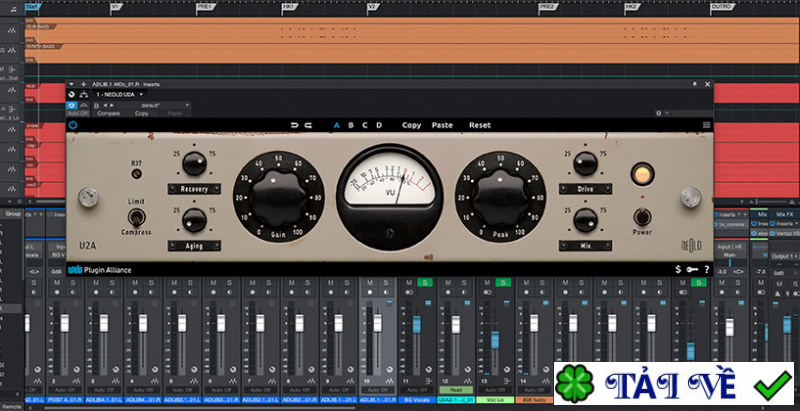Image resolution: width=800 pixels, height=411 pixels.
Task: Open the hamburger menu in plugin toolbar
Action: click(x=706, y=125)
